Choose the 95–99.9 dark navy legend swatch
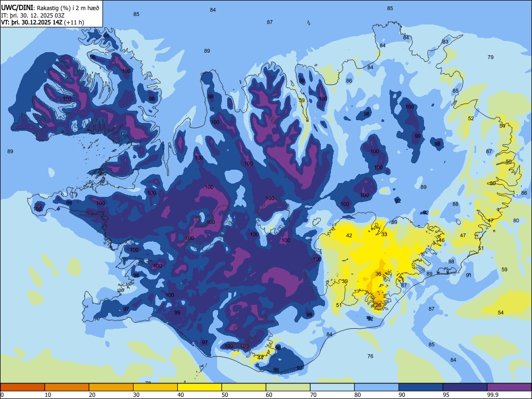532x399 pixels. [465, 387]
